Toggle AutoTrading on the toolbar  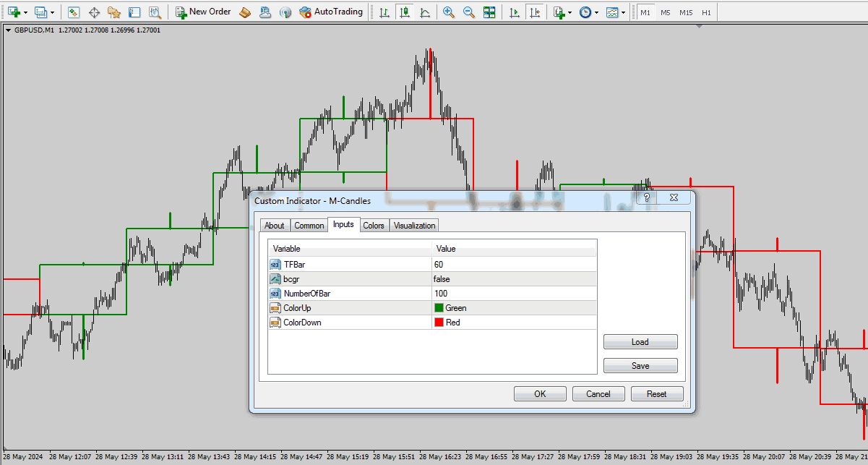(330, 12)
